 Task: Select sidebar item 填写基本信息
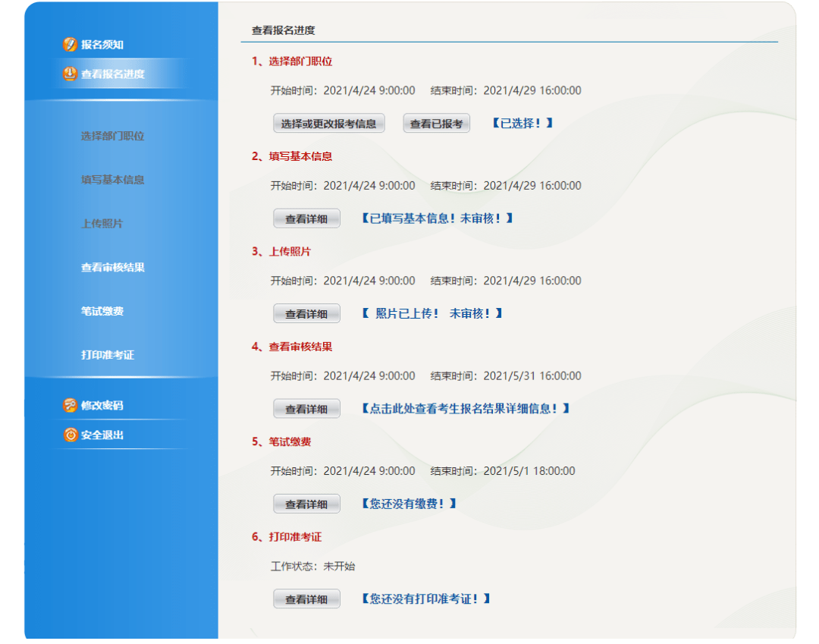click(x=112, y=181)
